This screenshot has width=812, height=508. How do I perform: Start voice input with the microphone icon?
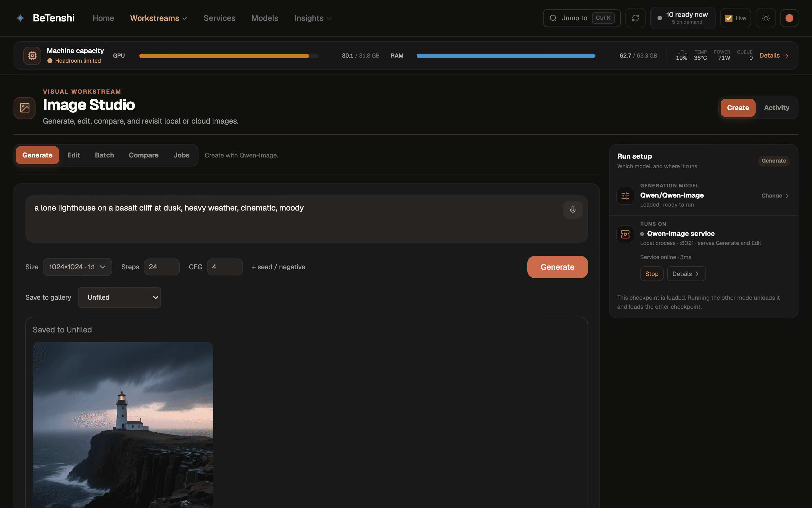pos(573,210)
